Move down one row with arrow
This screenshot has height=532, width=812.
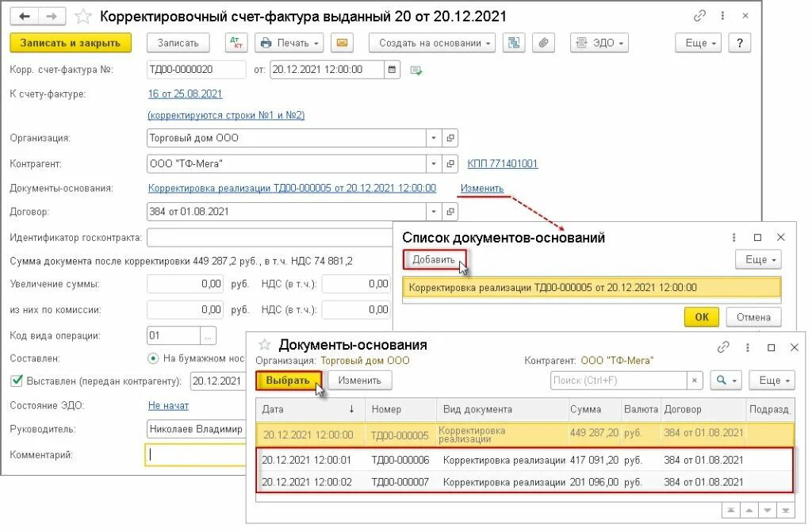pos(768,511)
